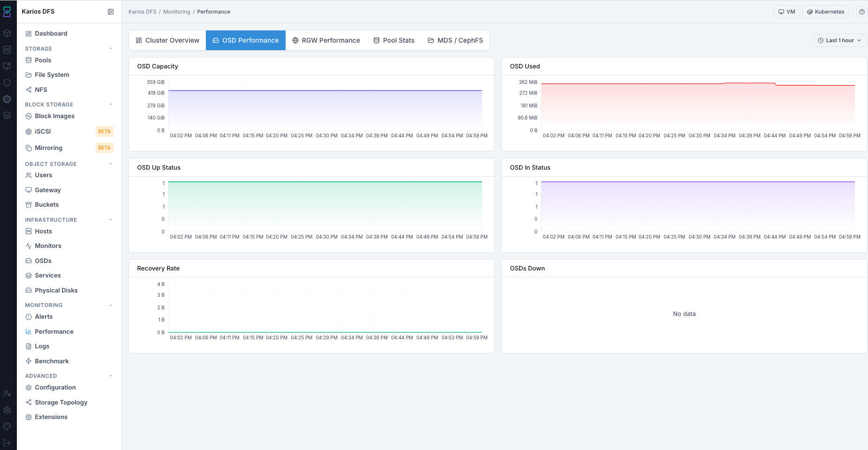Open the Users sidebar item
Image resolution: width=868 pixels, height=450 pixels.
[x=69, y=175]
